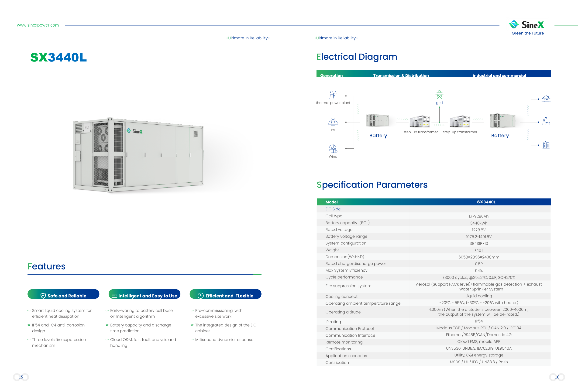Click the LFP/280Ah cell type value
Screen dimensions: 578x392
tap(478, 216)
